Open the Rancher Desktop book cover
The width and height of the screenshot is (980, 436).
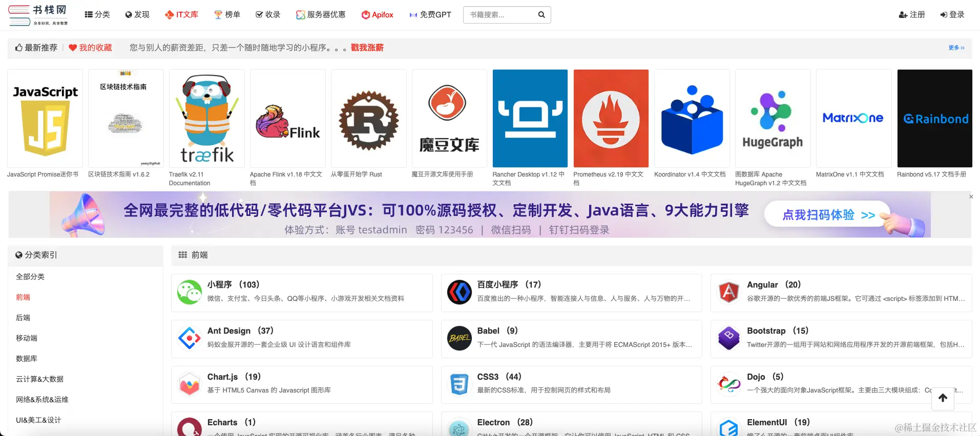[530, 118]
